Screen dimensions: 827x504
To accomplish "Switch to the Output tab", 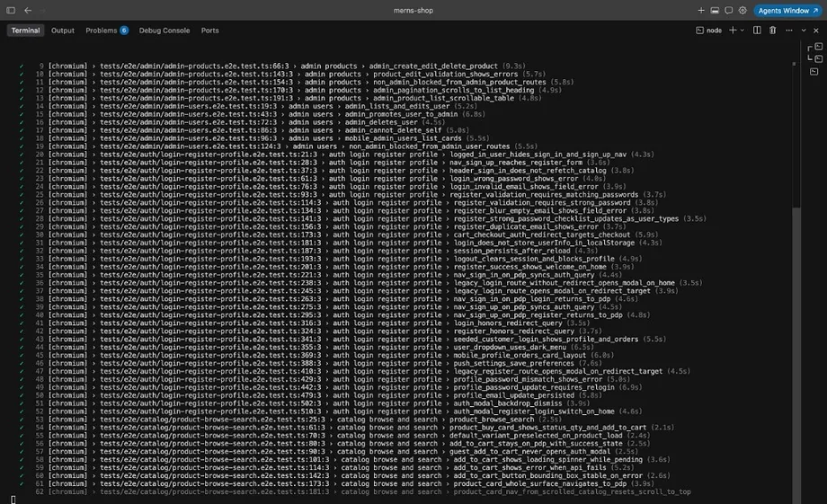I will pos(63,31).
